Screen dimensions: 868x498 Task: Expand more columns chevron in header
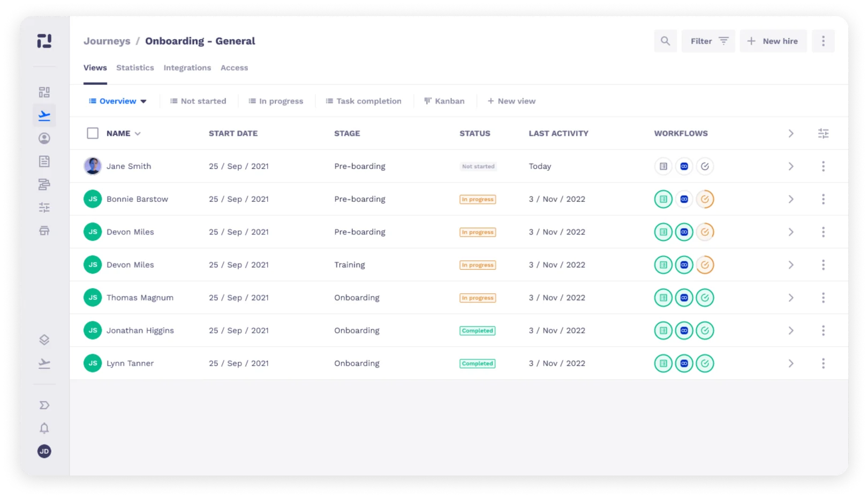790,133
